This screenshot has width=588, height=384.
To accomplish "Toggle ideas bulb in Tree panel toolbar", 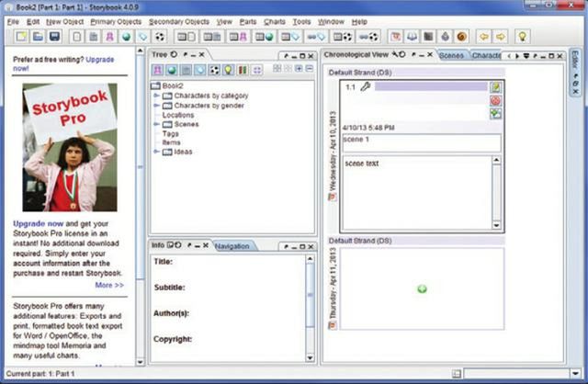I will point(228,70).
